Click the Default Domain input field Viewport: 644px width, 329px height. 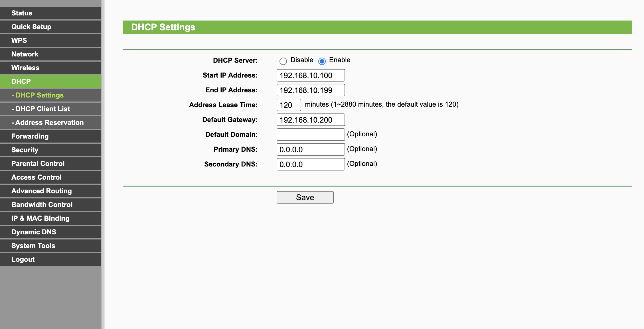tap(311, 135)
